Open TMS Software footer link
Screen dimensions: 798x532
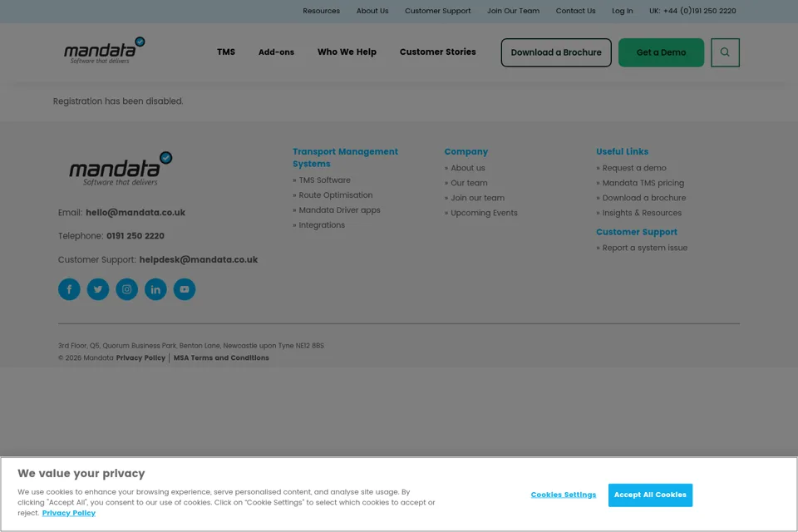(325, 180)
